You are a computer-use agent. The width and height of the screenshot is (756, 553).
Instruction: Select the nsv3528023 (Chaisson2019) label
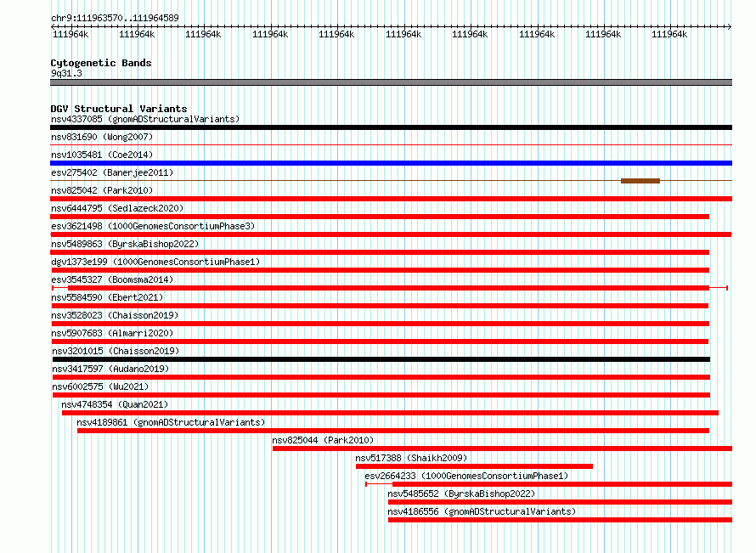pos(115,315)
